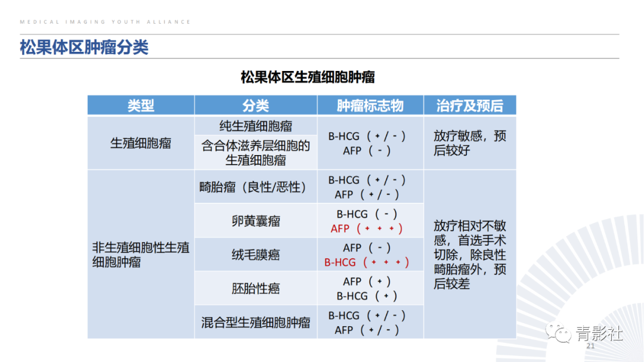
Task: Click the 放疗敏感，预后较好 cell
Action: point(470,143)
